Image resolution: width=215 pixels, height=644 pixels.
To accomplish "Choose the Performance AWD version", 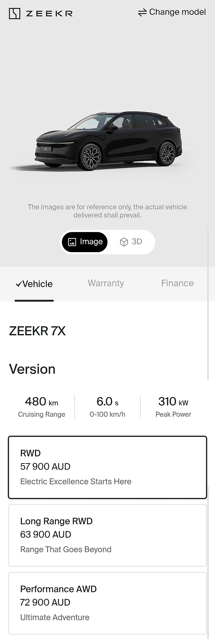I will (x=107, y=603).
